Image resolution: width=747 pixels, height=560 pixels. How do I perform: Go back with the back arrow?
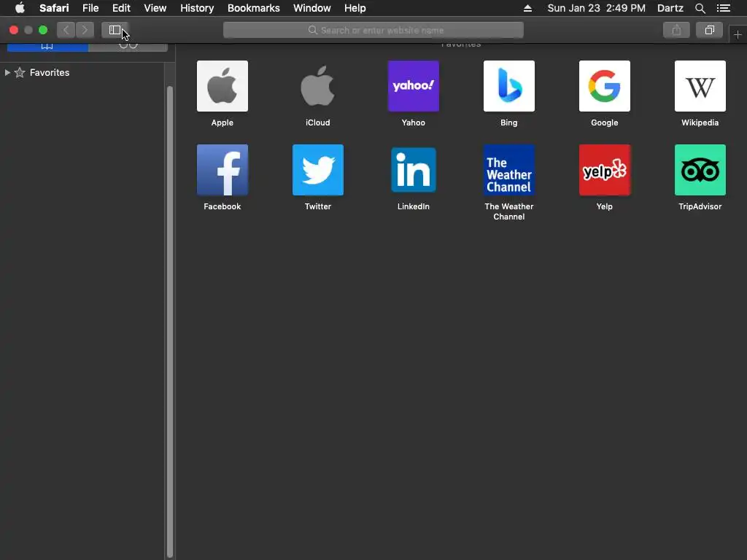[x=66, y=30]
